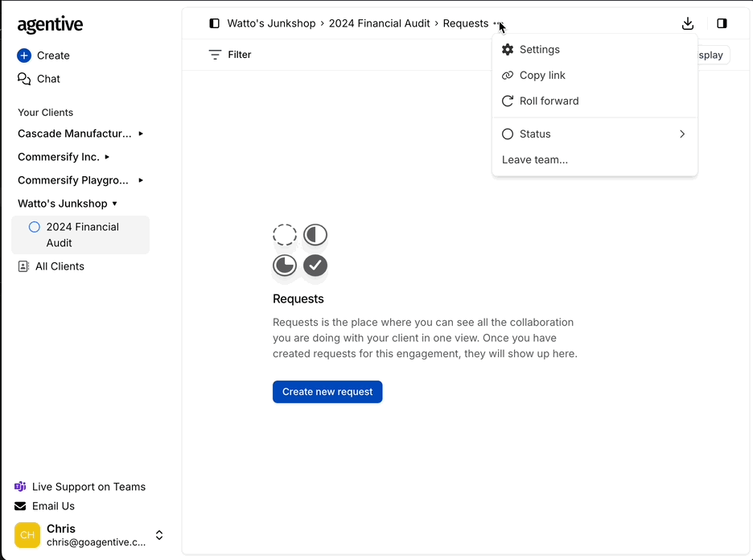Screen dimensions: 753x560
Task: Collapse Watto's Junkshop client list
Action: pos(114,204)
